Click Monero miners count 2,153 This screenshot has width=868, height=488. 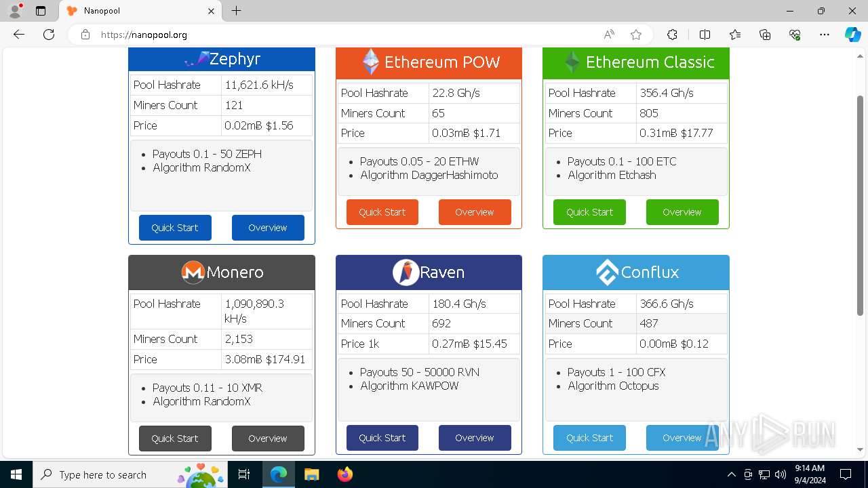[x=239, y=339]
